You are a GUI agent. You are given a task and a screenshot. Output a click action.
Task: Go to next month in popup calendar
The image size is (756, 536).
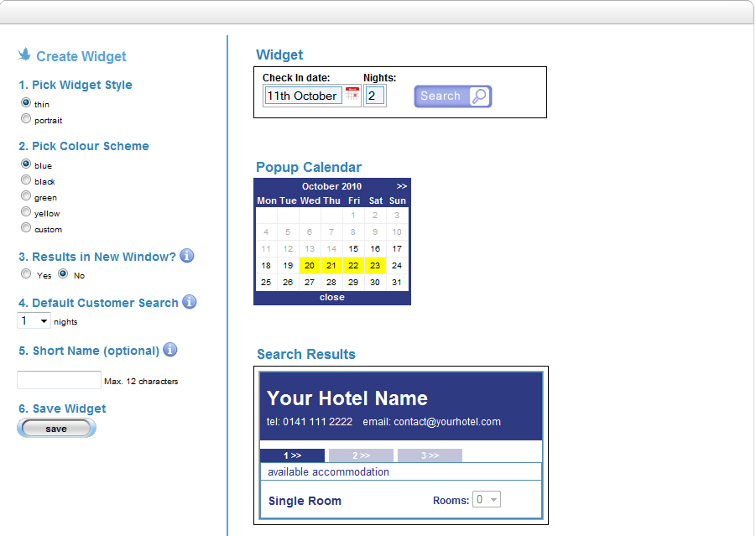point(402,186)
